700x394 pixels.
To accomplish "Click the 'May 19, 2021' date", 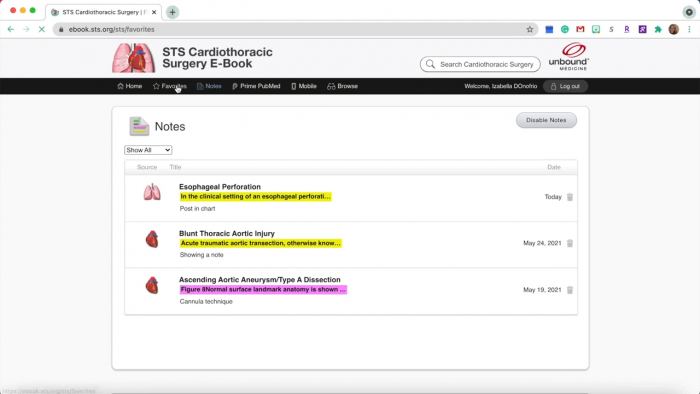I will (542, 290).
